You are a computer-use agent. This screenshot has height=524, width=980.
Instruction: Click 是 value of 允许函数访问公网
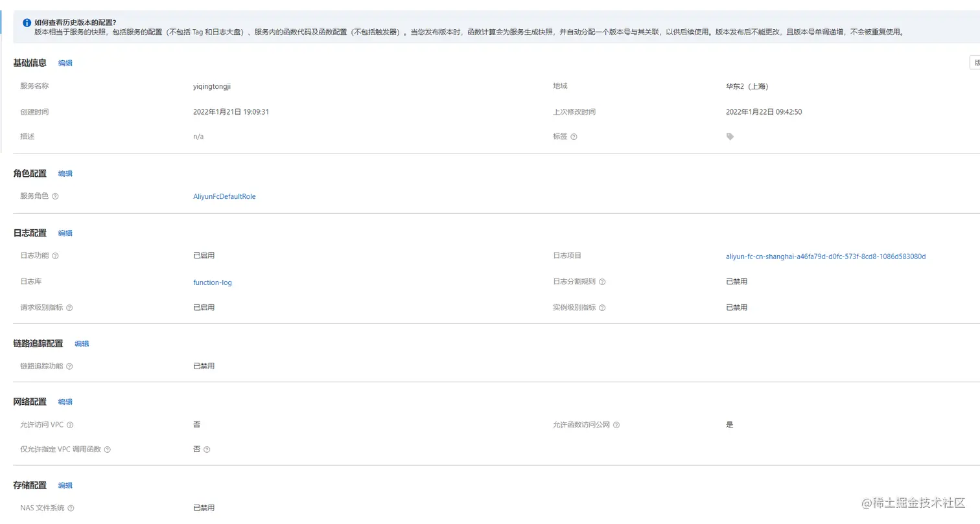(x=729, y=425)
